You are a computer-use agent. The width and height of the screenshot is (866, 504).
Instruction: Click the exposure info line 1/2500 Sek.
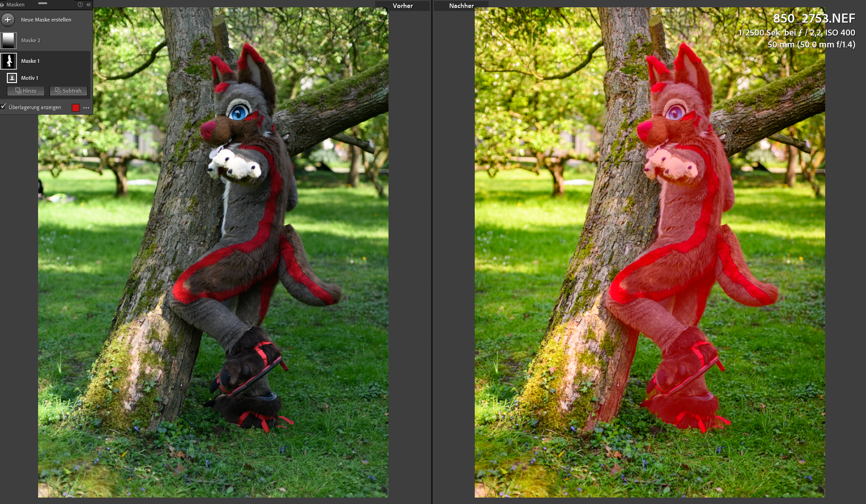pyautogui.click(x=797, y=33)
